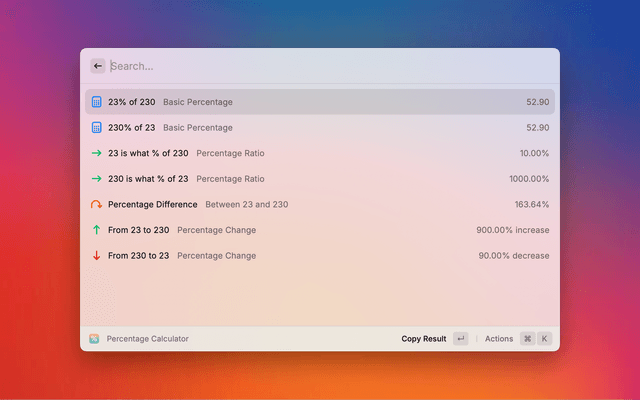Click the calculator icon for 230% of 23
Viewport: 640px width, 400px height.
[97, 128]
